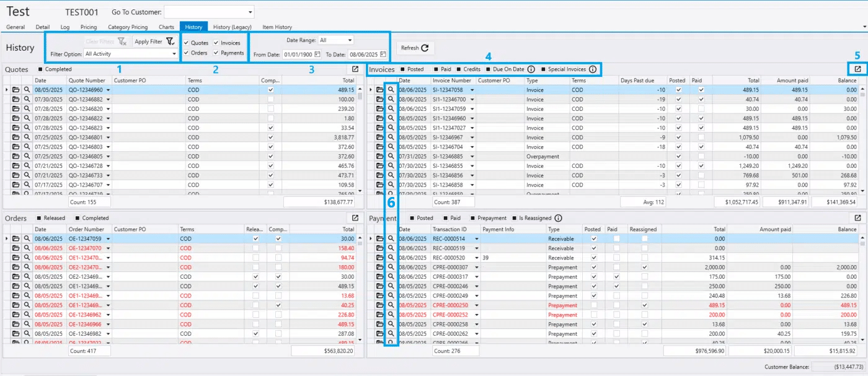Switch to the Item History tab
This screenshot has width=868, height=376.
(x=277, y=27)
